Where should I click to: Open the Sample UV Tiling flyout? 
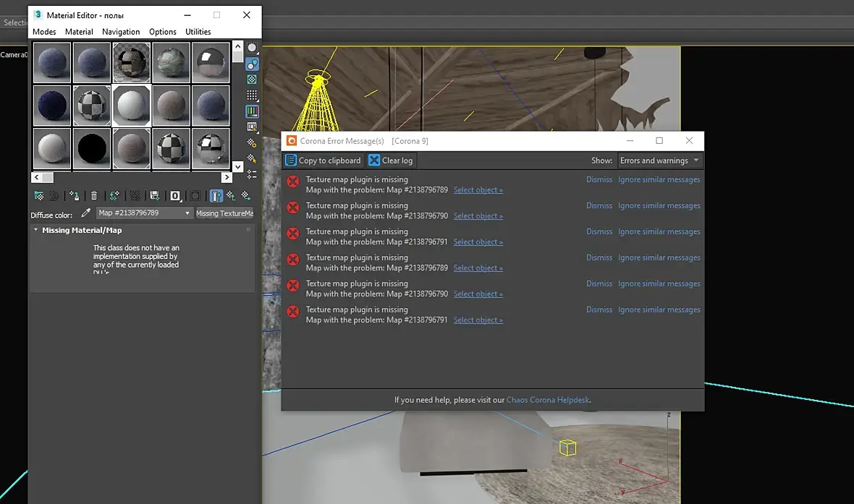click(x=252, y=95)
